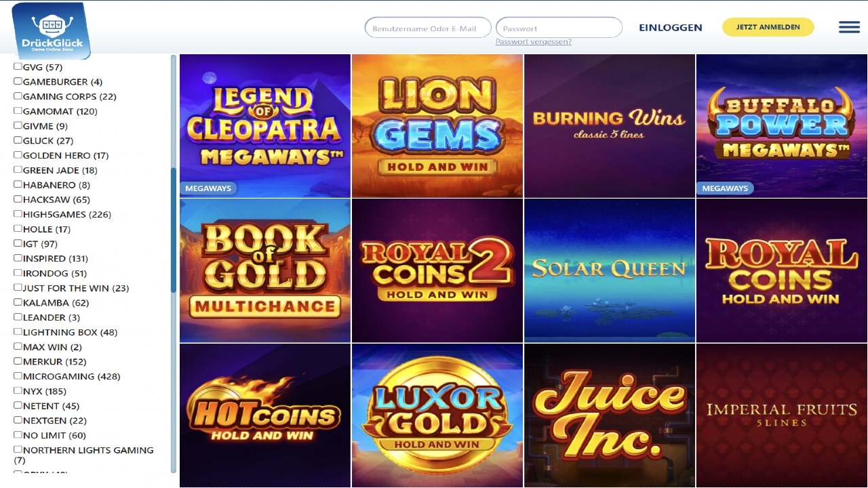Enable the GAMOMAT provider checkbox
This screenshot has height=488, width=868.
[18, 110]
